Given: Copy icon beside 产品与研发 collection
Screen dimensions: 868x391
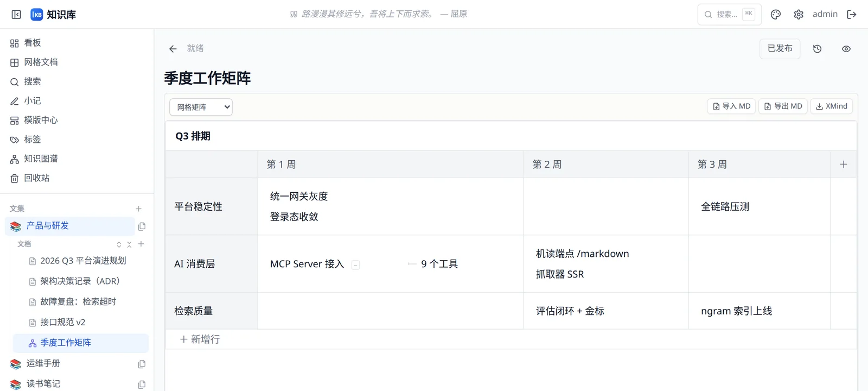Looking at the screenshot, I should pos(142,226).
